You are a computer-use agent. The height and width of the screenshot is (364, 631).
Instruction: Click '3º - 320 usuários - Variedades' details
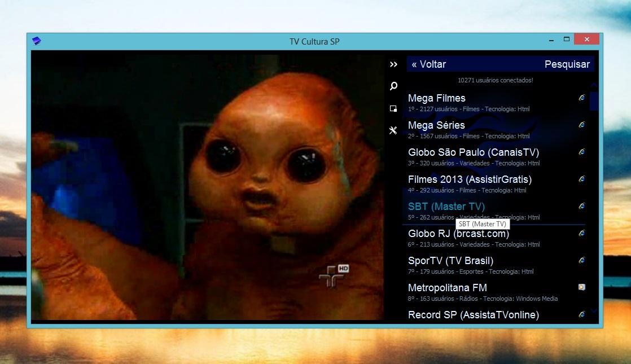(474, 163)
